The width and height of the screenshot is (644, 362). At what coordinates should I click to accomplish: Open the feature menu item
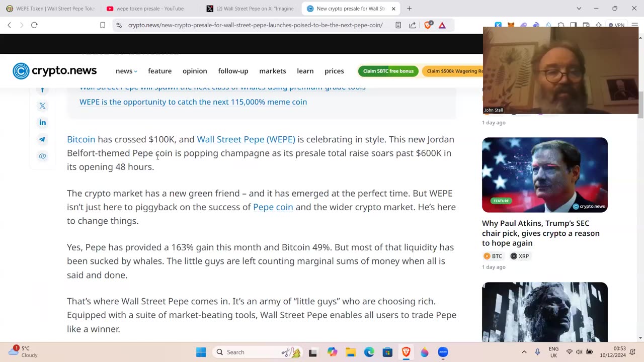(x=159, y=71)
